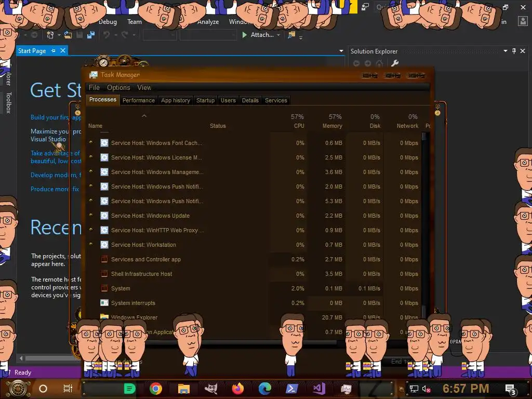Open Task View from the taskbar
The image size is (532, 399).
tap(68, 389)
